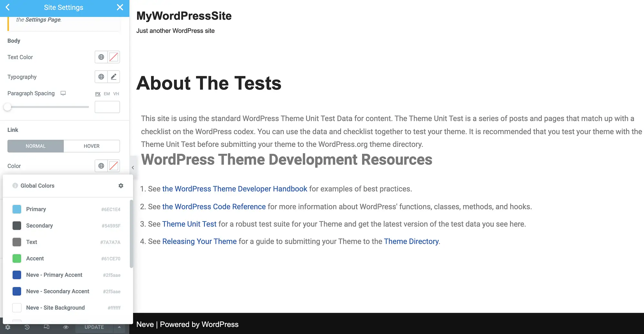Select EM unit for Paragraph Spacing
The width and height of the screenshot is (644, 334).
coord(107,94)
